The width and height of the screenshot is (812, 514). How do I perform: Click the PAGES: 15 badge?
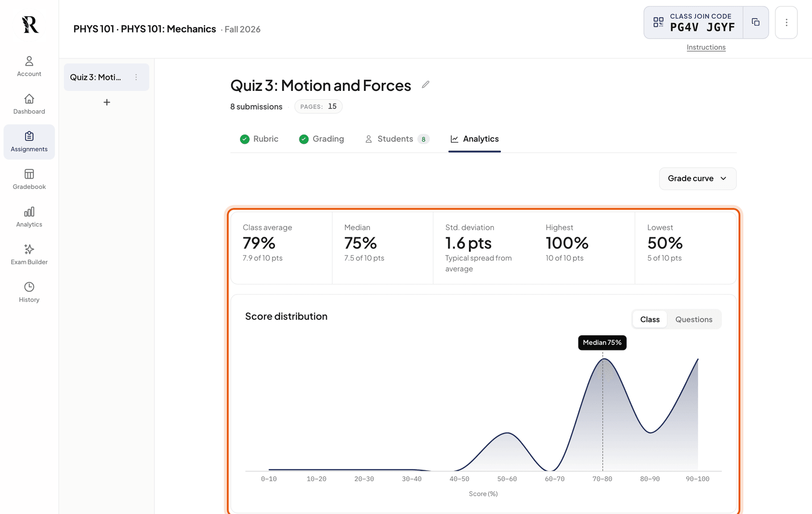tap(318, 107)
